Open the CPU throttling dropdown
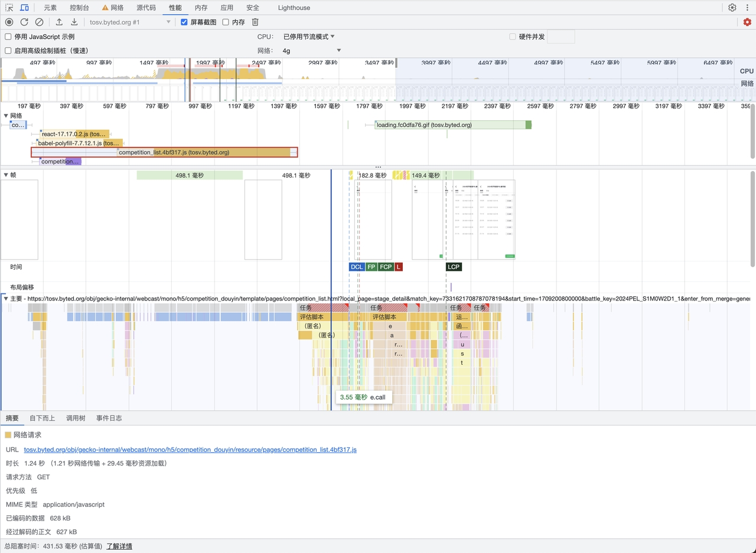756x553 pixels. [x=309, y=37]
